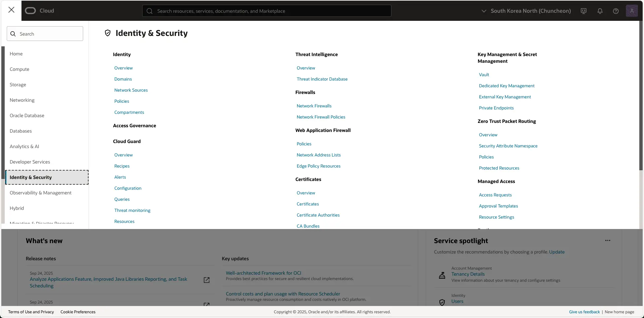Open Alerts under Cloud Guard
The image size is (644, 318).
pyautogui.click(x=120, y=177)
